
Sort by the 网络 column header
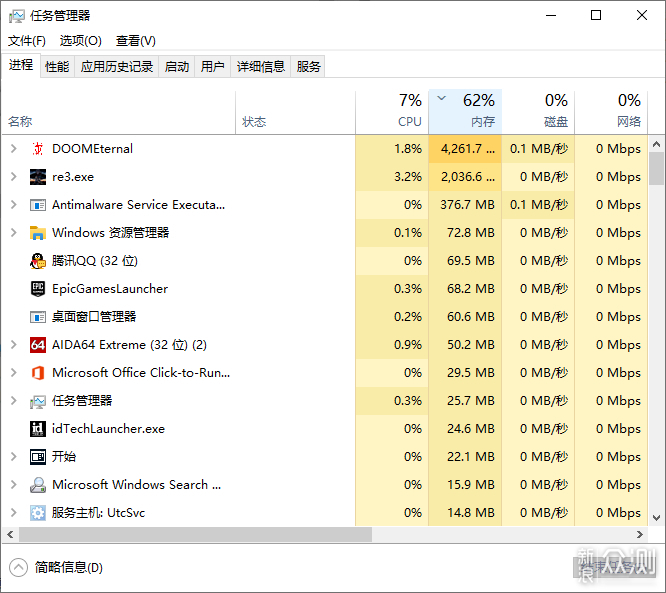[x=611, y=113]
